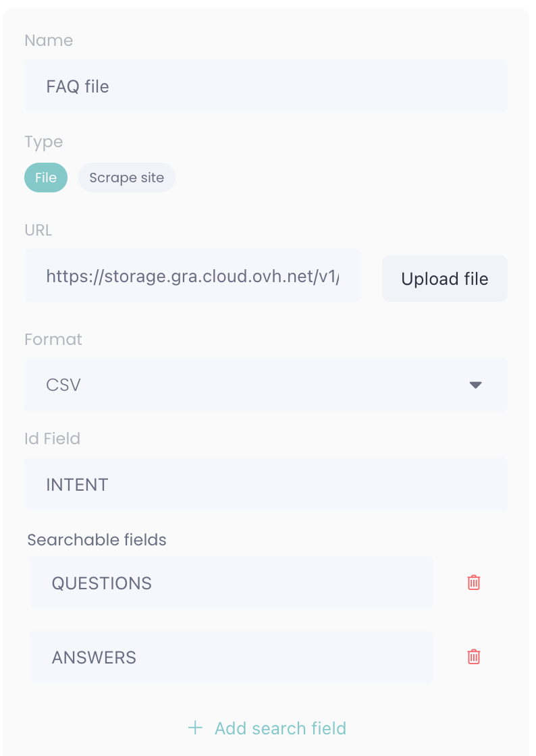Select the File type option
This screenshot has width=536, height=756.
(46, 178)
